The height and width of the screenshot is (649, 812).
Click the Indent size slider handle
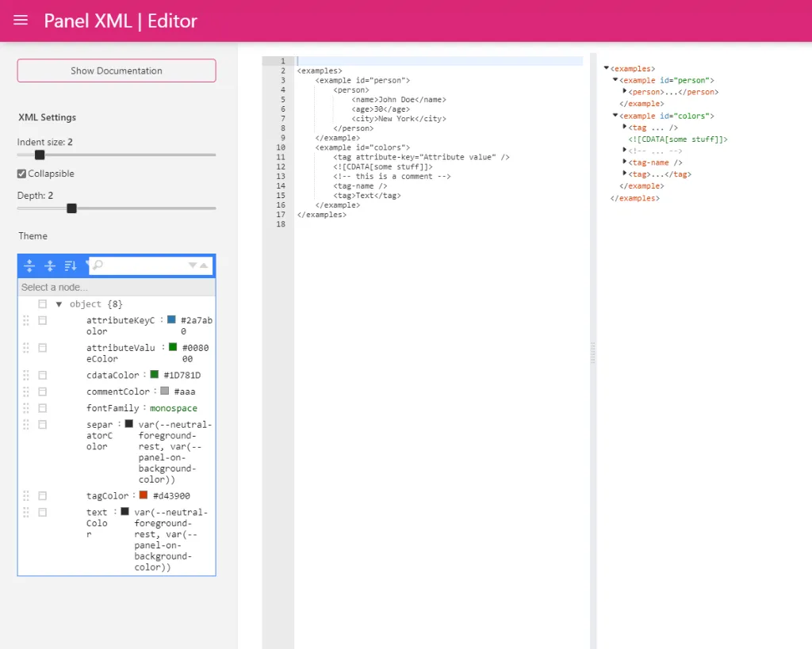(40, 155)
